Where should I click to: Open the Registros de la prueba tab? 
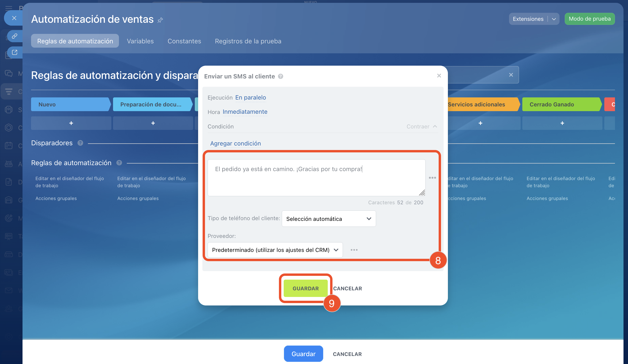pos(248,41)
